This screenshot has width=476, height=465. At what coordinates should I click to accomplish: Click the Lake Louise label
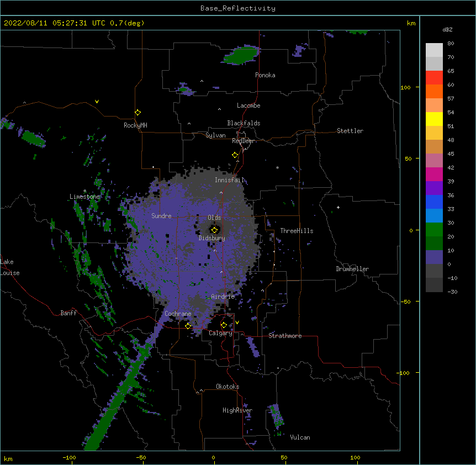pos(10,267)
